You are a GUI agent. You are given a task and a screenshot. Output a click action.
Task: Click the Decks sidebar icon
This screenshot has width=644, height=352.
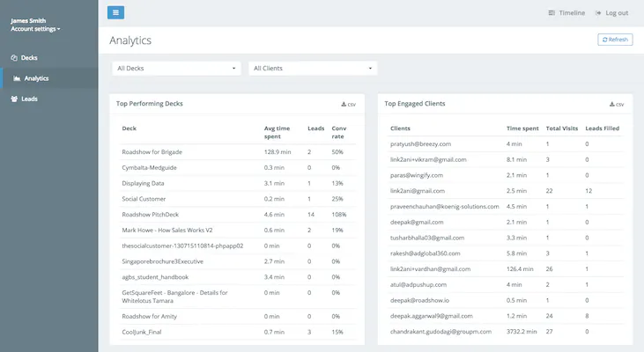pyautogui.click(x=14, y=58)
